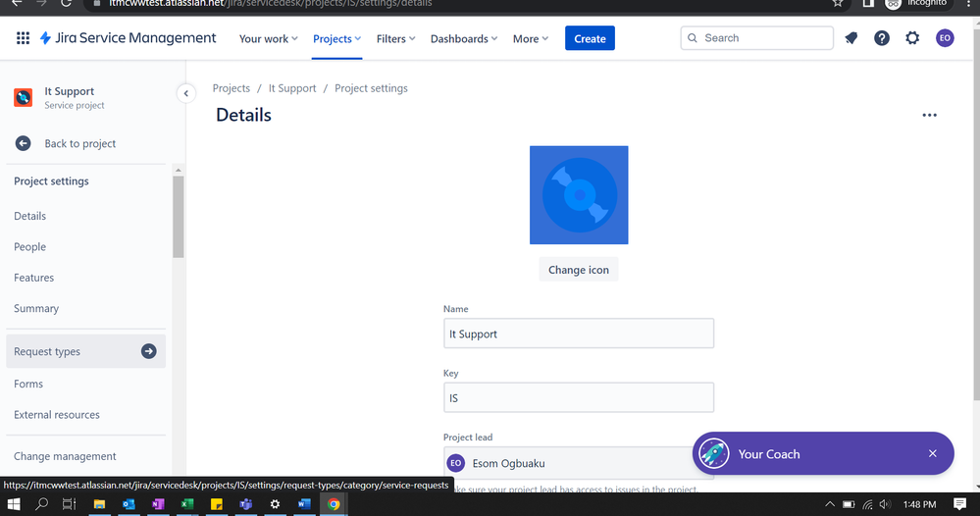Reload the browser page
Image resolution: width=980 pixels, height=516 pixels.
67,3
